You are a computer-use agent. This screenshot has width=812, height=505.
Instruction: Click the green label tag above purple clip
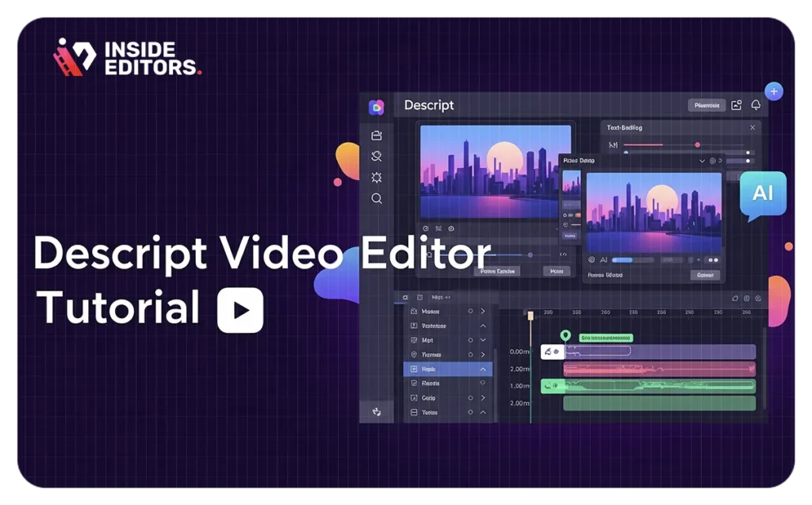pyautogui.click(x=605, y=338)
